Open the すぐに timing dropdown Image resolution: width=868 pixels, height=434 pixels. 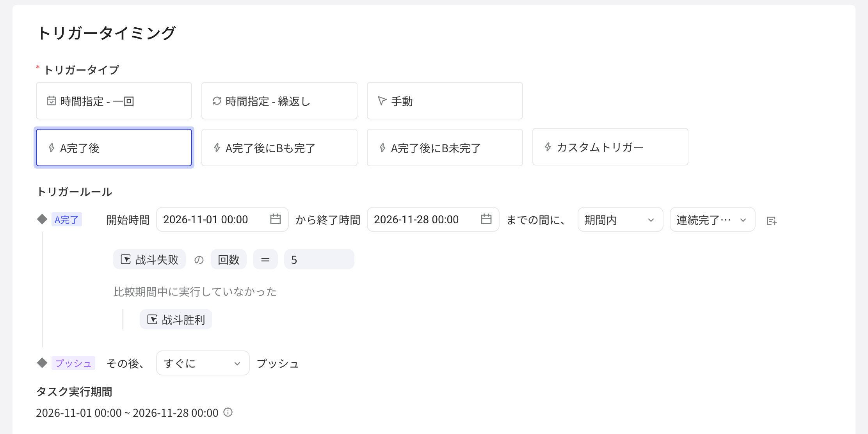[203, 363]
